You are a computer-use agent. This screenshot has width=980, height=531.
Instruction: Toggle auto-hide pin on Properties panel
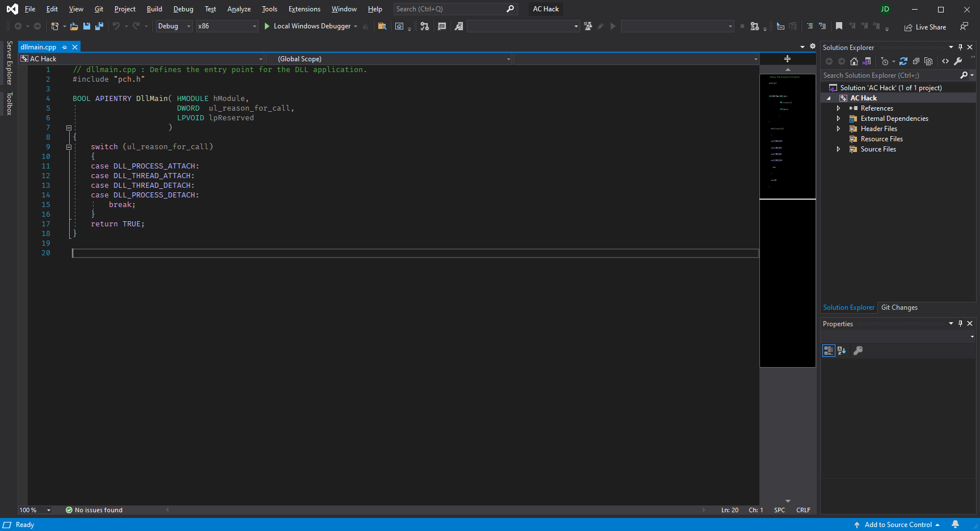(960, 323)
